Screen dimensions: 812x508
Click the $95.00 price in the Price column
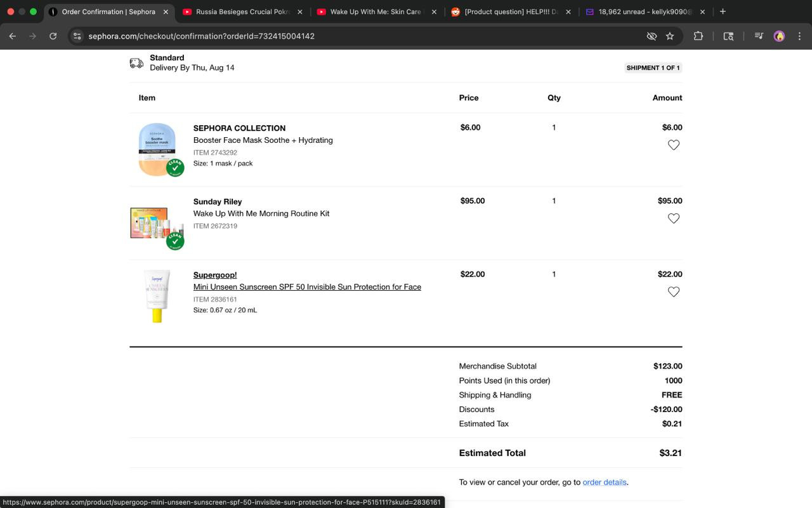(473, 201)
